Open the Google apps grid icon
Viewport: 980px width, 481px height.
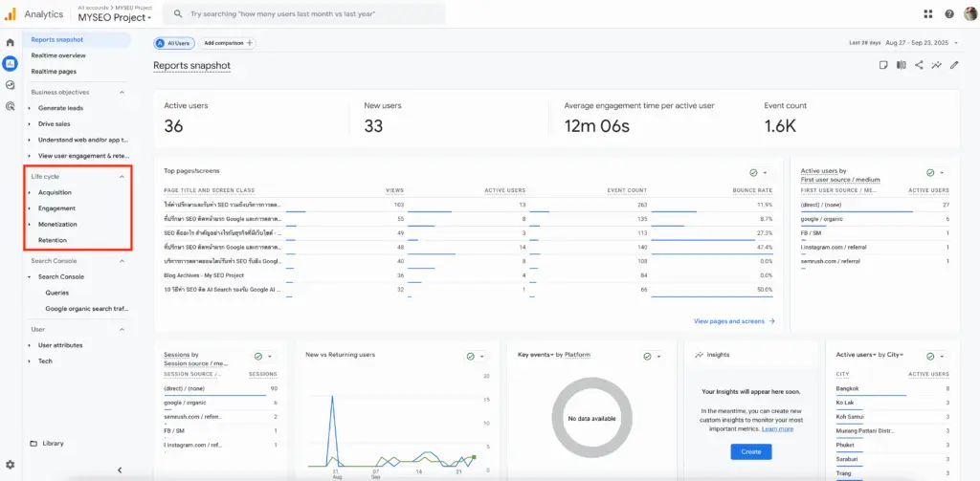click(928, 14)
